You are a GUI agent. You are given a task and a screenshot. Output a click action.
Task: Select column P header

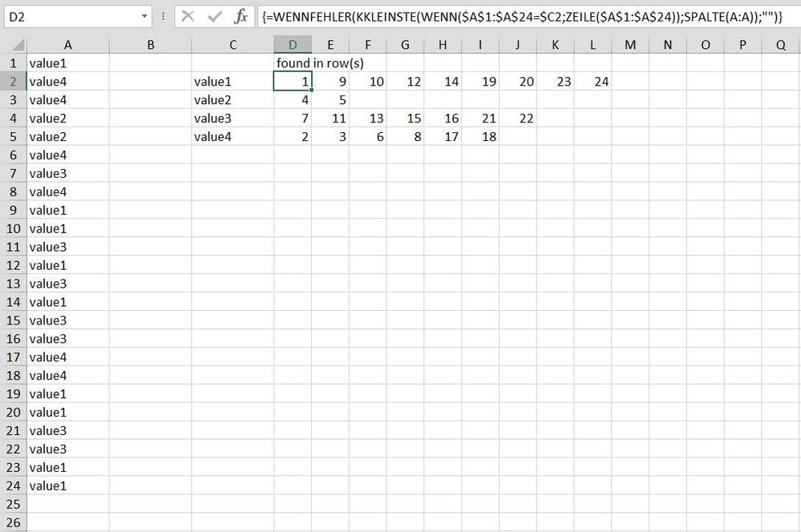(742, 45)
